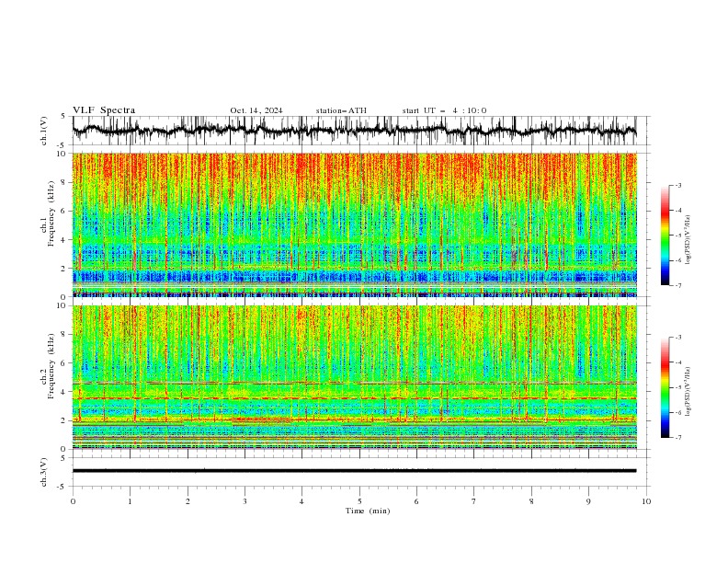Click the "-3" label on ch.1 colorbar
The height and width of the screenshot is (563, 728).
(677, 185)
